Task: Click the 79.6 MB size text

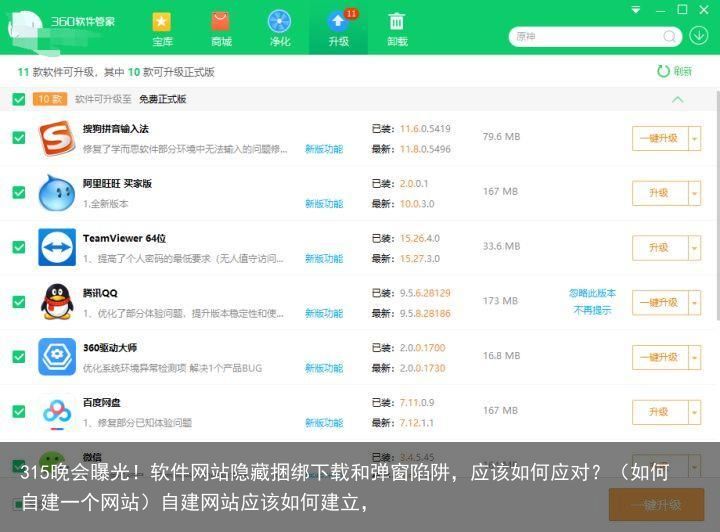Action: [501, 136]
